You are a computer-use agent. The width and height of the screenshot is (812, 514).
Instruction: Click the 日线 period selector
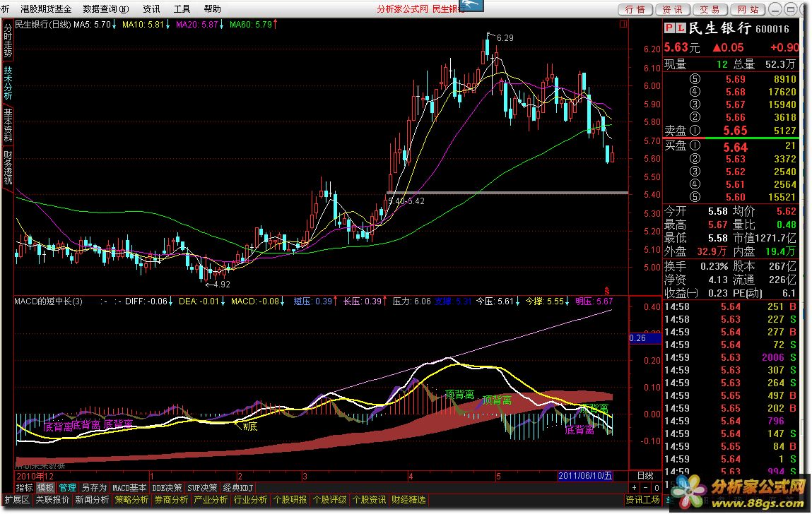coord(645,476)
